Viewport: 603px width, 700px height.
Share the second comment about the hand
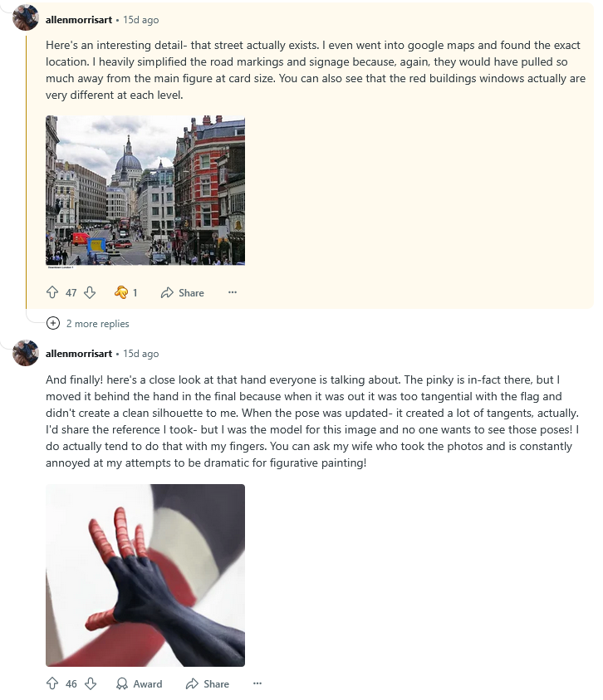(x=208, y=684)
